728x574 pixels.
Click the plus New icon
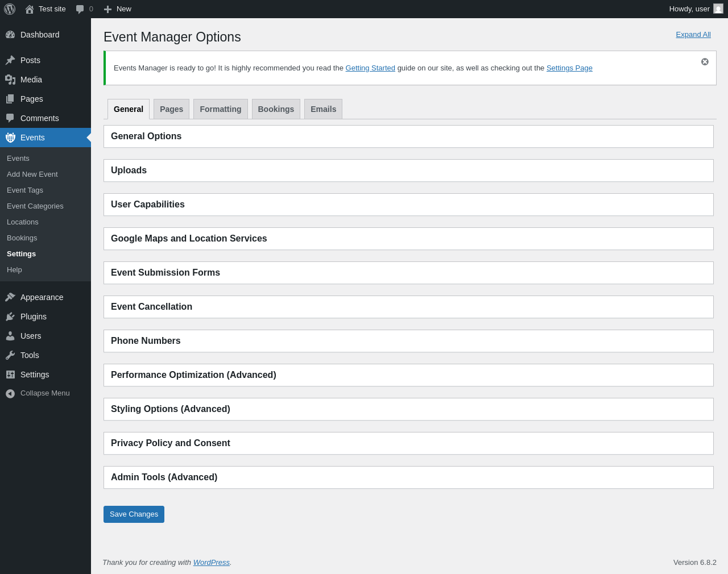pos(107,9)
